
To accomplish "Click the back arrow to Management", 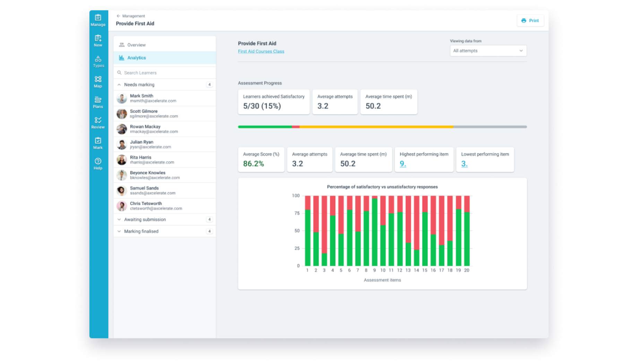I will 118,16.
